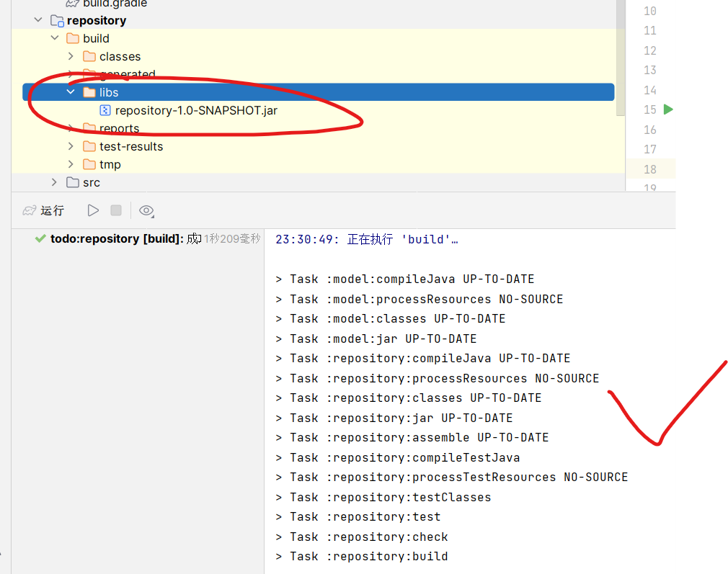Rerun the Gradle build with play button
This screenshot has height=574, width=728.
tap(93, 211)
